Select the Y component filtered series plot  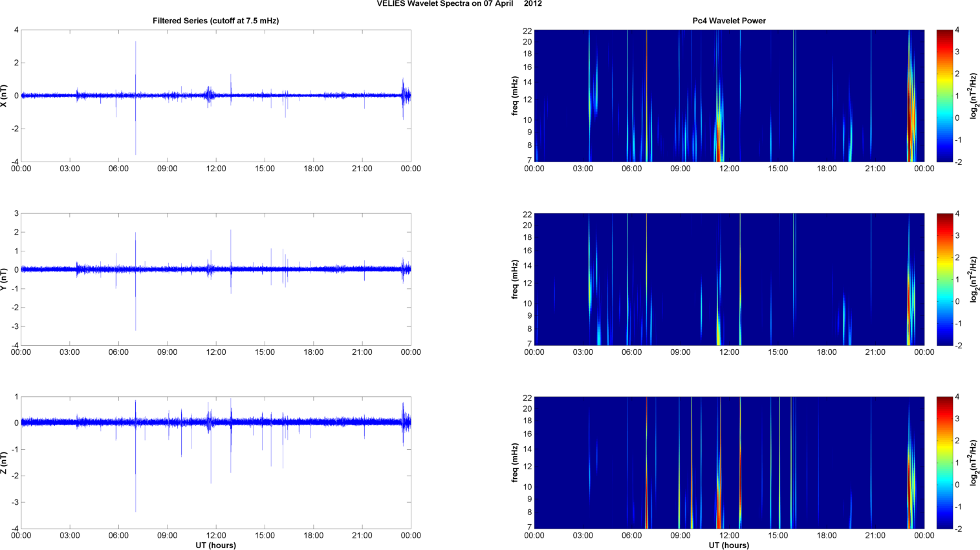pyautogui.click(x=215, y=279)
